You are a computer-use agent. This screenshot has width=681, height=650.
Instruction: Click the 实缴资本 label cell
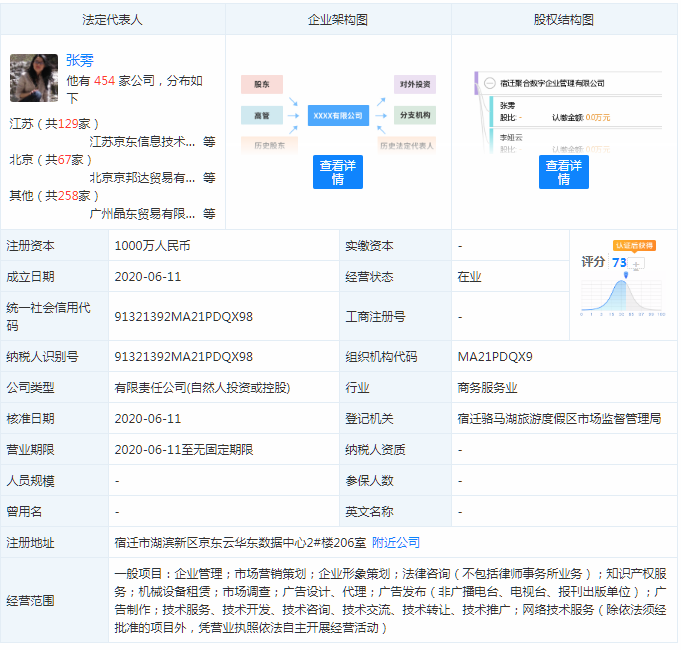tap(395, 245)
